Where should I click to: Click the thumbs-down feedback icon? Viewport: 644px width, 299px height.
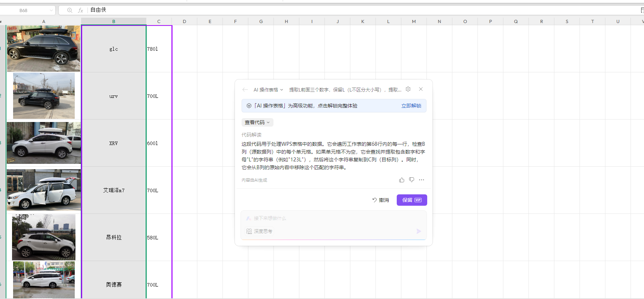[412, 180]
